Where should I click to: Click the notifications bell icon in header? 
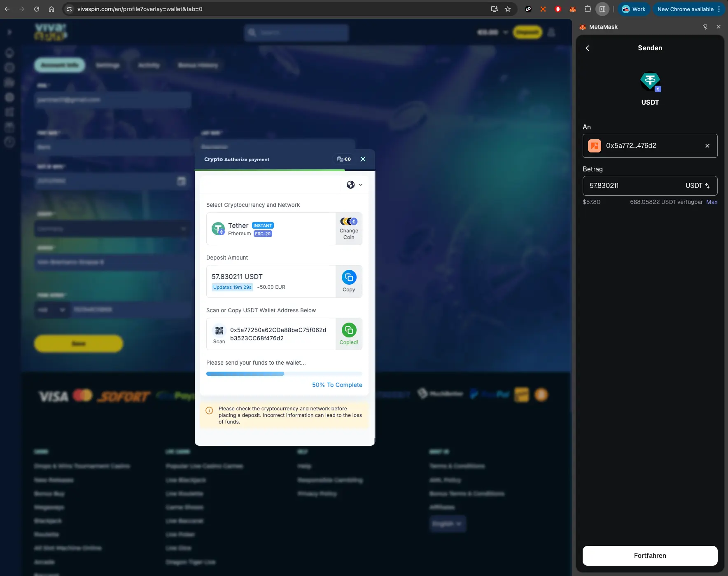coord(551,32)
